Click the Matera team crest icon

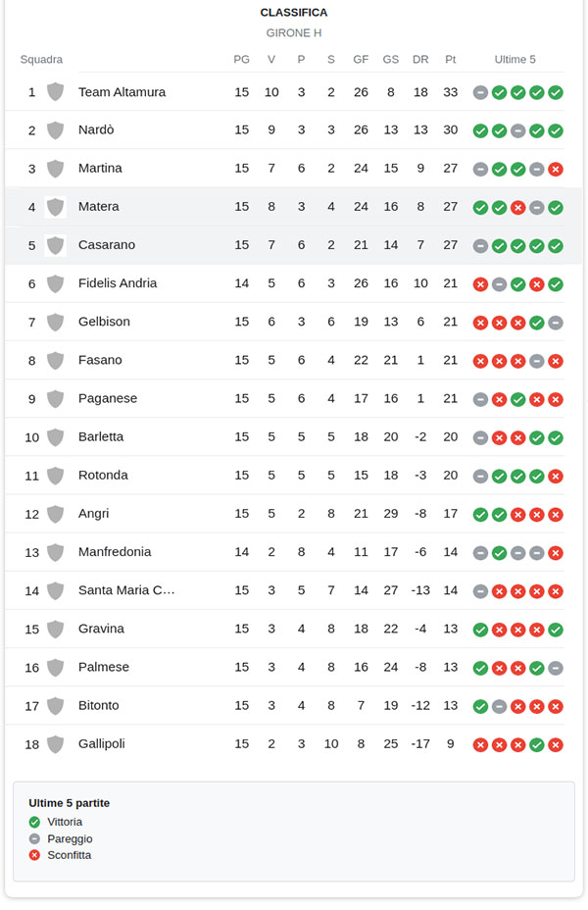[x=55, y=207]
